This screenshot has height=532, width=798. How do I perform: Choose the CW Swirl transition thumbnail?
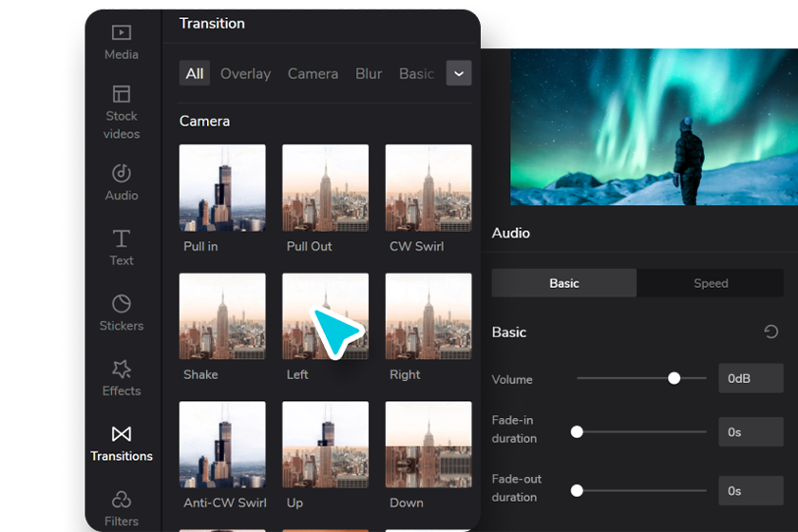pos(428,188)
